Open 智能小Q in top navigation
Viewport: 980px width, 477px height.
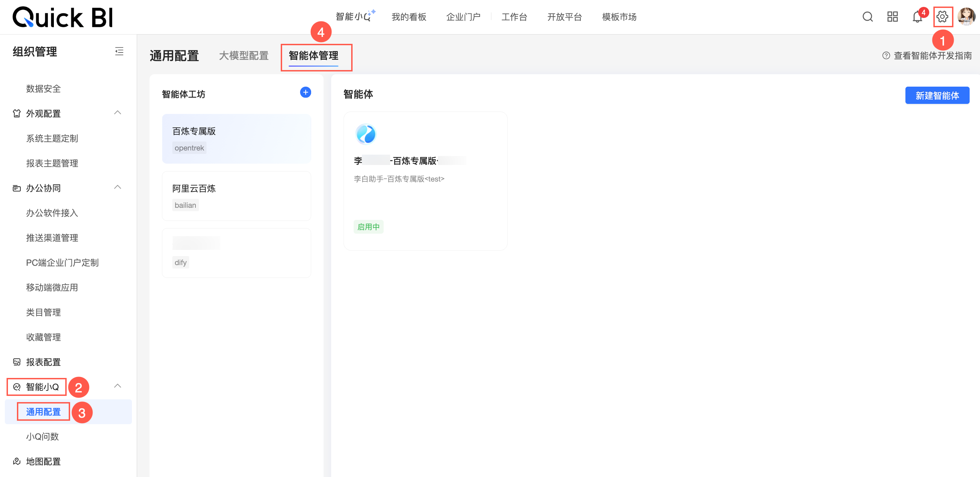[x=355, y=16]
